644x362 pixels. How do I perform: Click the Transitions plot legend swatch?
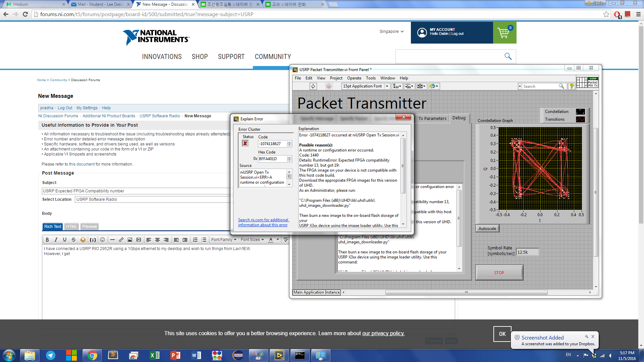(x=580, y=119)
